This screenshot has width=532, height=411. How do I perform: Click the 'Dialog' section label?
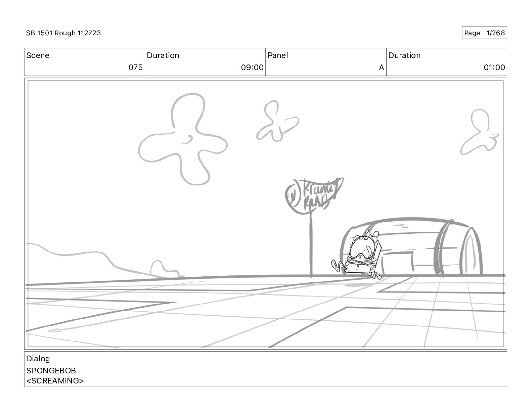[x=38, y=359]
